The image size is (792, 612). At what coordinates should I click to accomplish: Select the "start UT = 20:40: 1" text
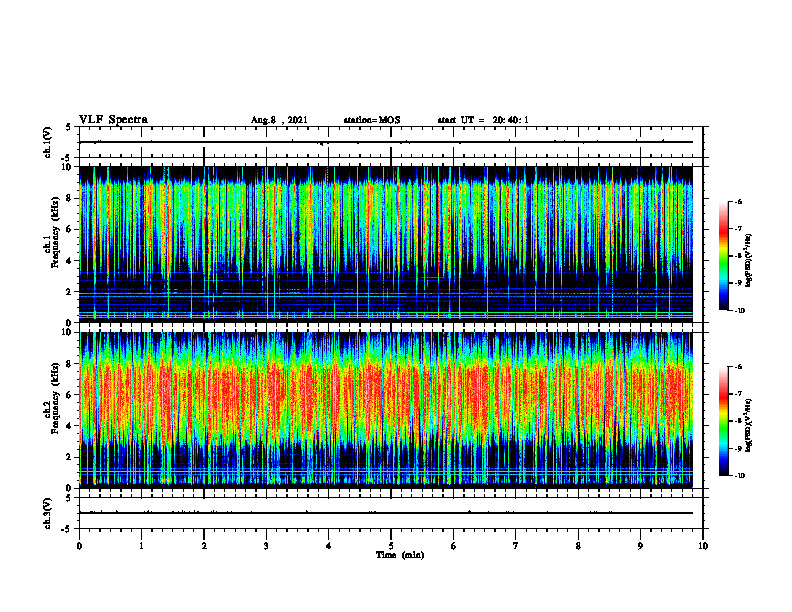coord(483,120)
